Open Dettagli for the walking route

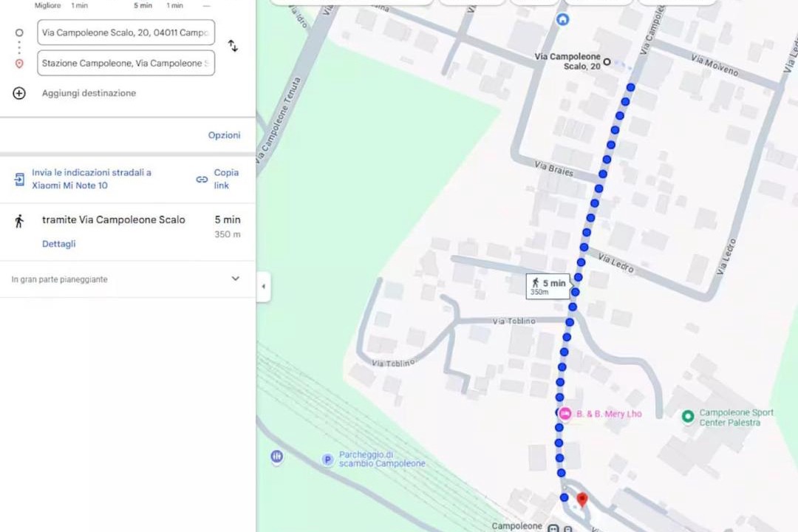(x=58, y=244)
